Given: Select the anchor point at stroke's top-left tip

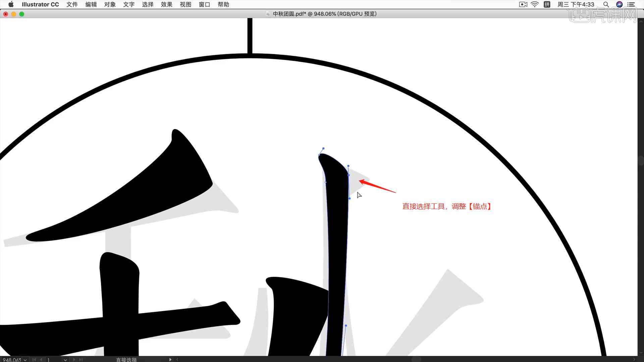Looking at the screenshot, I should coord(319,155).
